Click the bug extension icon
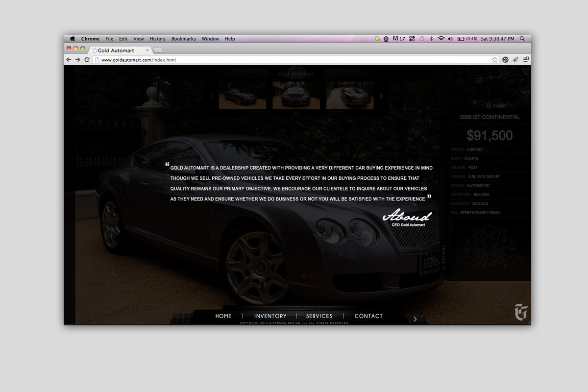The image size is (588, 392). click(515, 60)
